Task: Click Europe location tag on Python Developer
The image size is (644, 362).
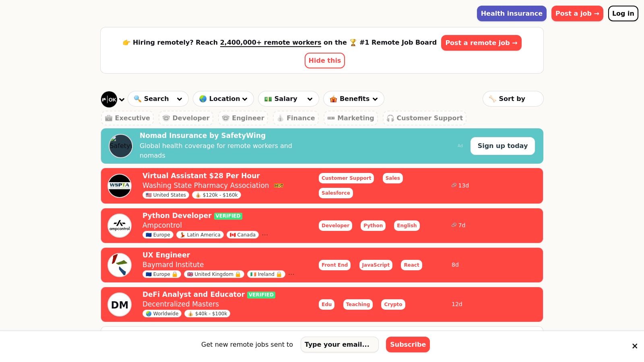Action: [158, 235]
